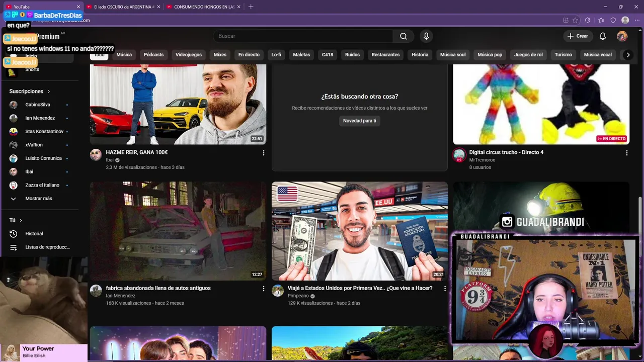Select the Pódcasts filter chip
644x362 pixels.
click(x=153, y=55)
